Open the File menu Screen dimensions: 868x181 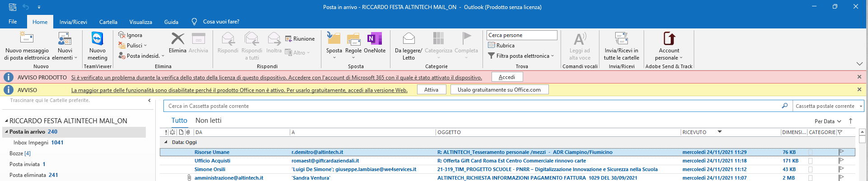pyautogui.click(x=13, y=22)
